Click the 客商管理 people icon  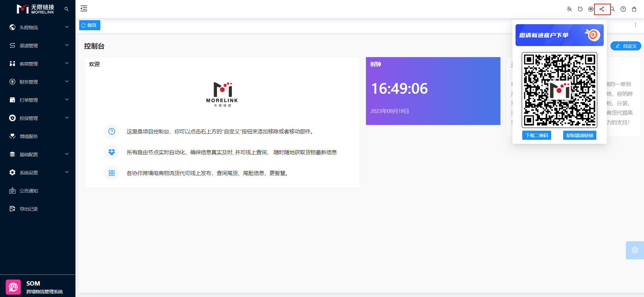point(12,63)
